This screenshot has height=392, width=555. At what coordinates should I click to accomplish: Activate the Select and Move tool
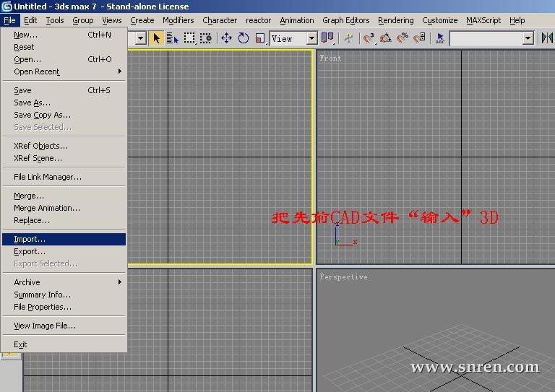point(226,38)
